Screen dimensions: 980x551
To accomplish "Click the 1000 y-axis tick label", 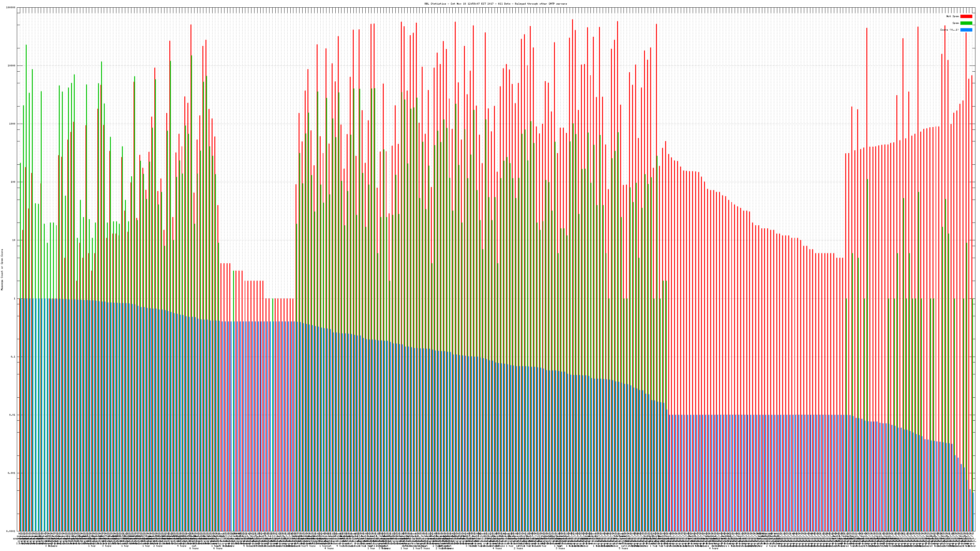I will (13, 124).
